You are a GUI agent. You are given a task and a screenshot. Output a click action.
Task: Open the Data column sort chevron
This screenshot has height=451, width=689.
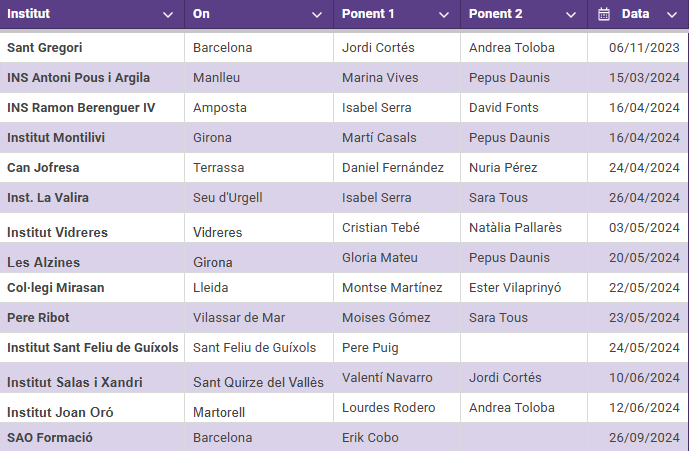pyautogui.click(x=670, y=15)
